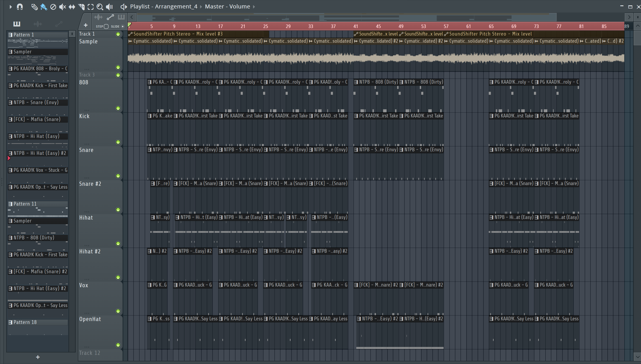Open the Pattern 1 picker item menu icon
This screenshot has height=364, width=641.
coord(10,35)
